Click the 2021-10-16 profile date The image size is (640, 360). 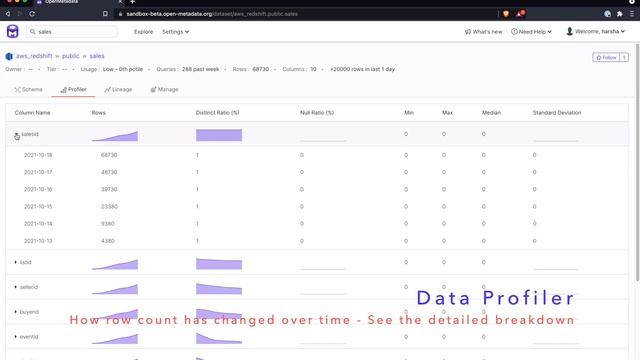(38, 189)
